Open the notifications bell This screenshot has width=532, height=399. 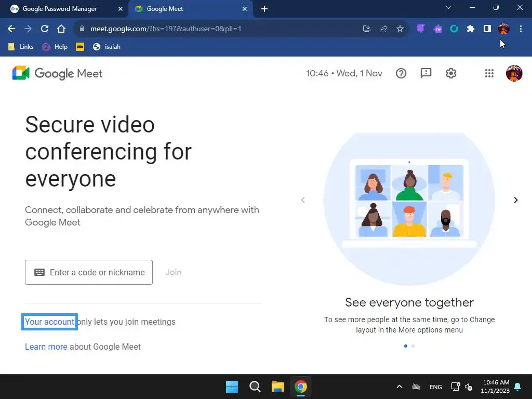coord(518,387)
